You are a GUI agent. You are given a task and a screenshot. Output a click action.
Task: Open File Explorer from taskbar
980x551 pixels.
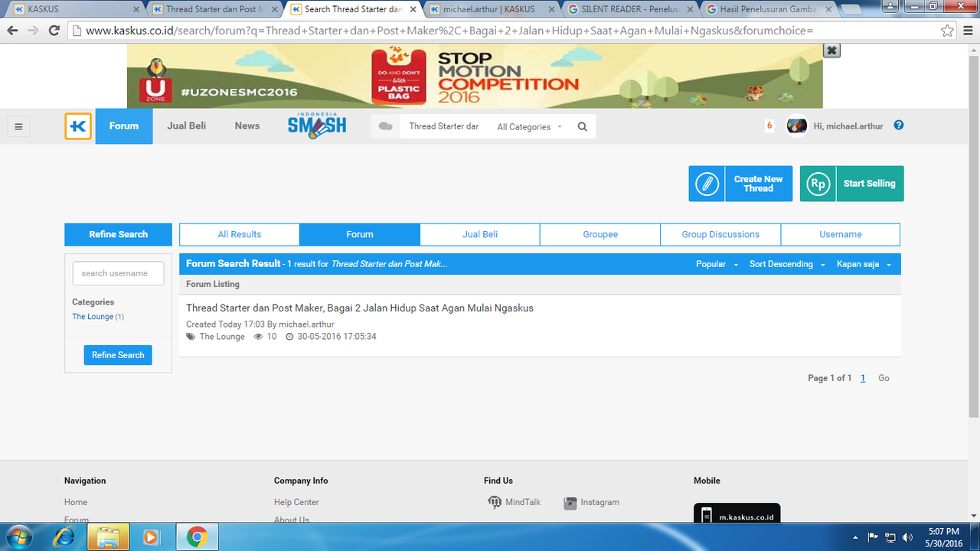(108, 537)
